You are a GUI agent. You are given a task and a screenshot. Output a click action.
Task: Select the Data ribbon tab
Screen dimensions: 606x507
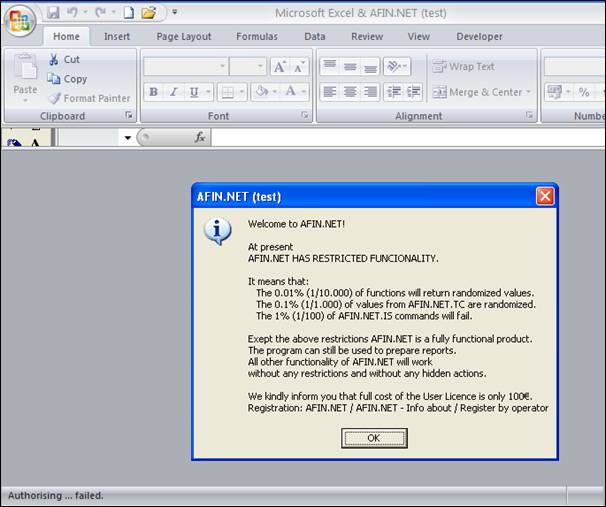tap(315, 37)
